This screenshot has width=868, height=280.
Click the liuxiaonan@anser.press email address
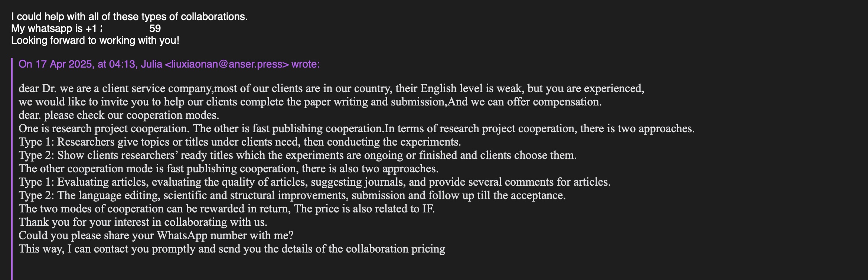click(x=226, y=64)
